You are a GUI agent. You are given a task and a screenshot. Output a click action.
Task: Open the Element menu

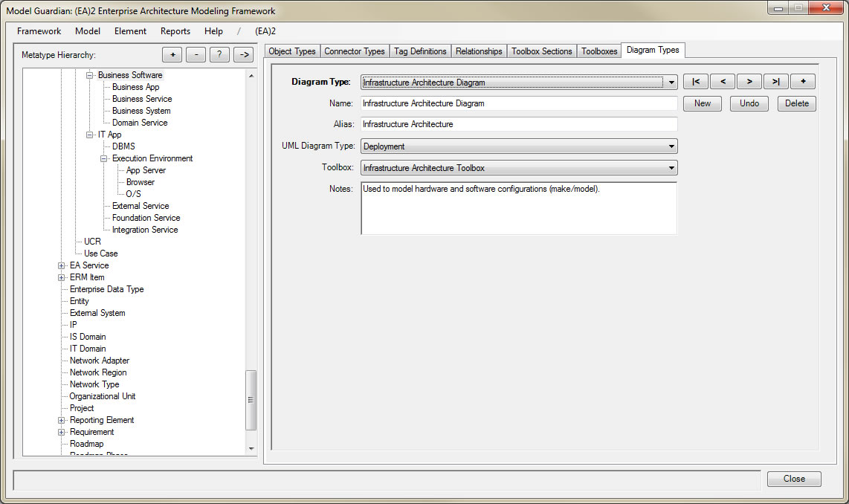point(130,31)
